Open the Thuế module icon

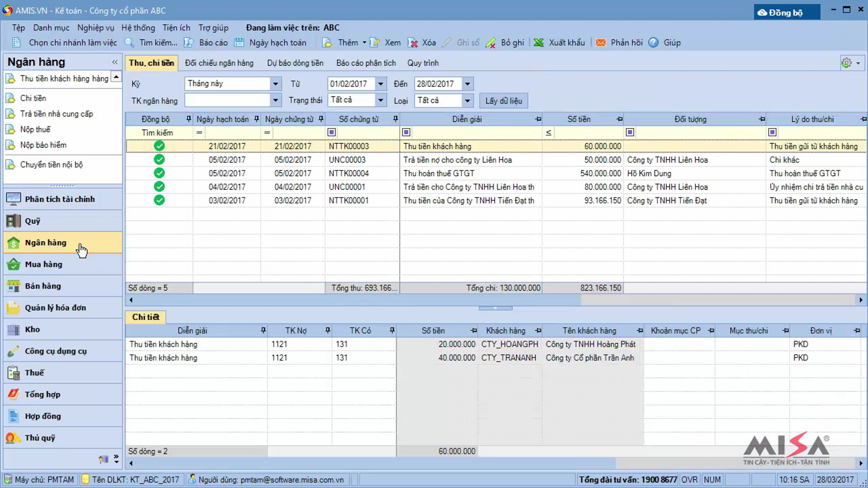(x=13, y=373)
